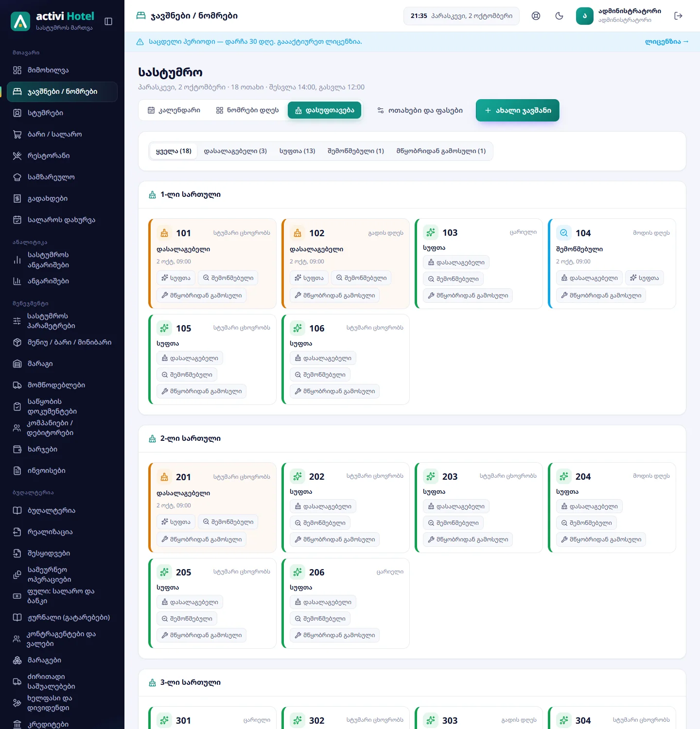700x729 pixels.
Task: Click the მარაგი warehouse icon
Action: coord(17,364)
